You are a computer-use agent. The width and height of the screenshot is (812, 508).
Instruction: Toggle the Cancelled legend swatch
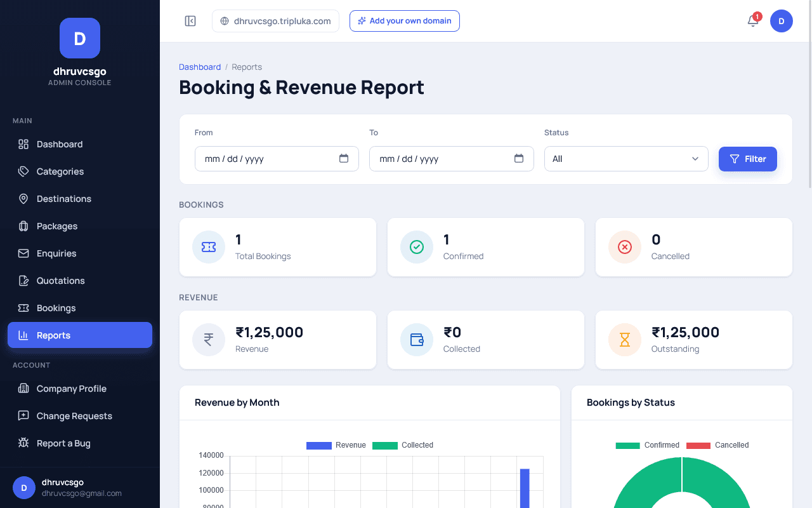point(698,445)
